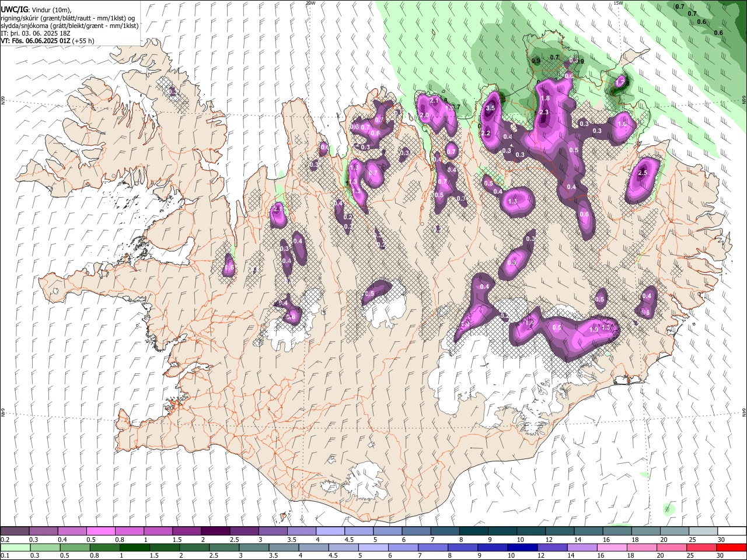
Task: Click lavender swatch between upper 4 and 4.5
Action: coord(330,531)
